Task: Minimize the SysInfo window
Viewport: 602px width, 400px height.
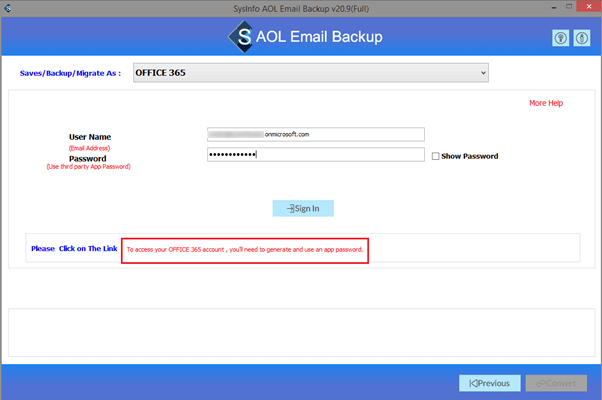Action: [x=554, y=7]
